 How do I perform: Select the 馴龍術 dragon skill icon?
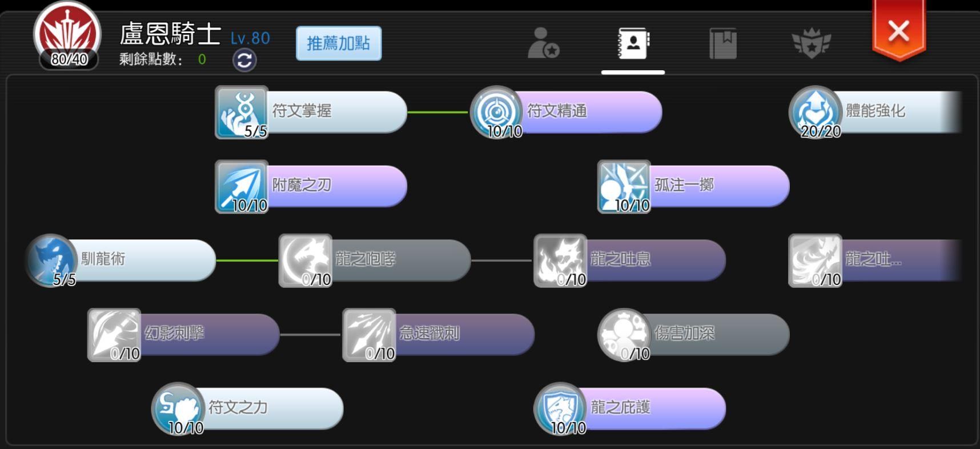[x=51, y=260]
